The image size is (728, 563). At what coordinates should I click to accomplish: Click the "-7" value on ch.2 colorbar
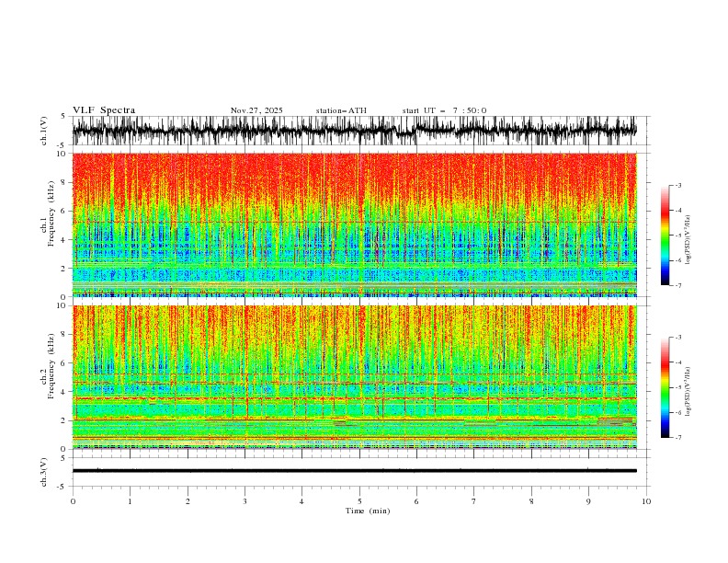click(x=677, y=438)
